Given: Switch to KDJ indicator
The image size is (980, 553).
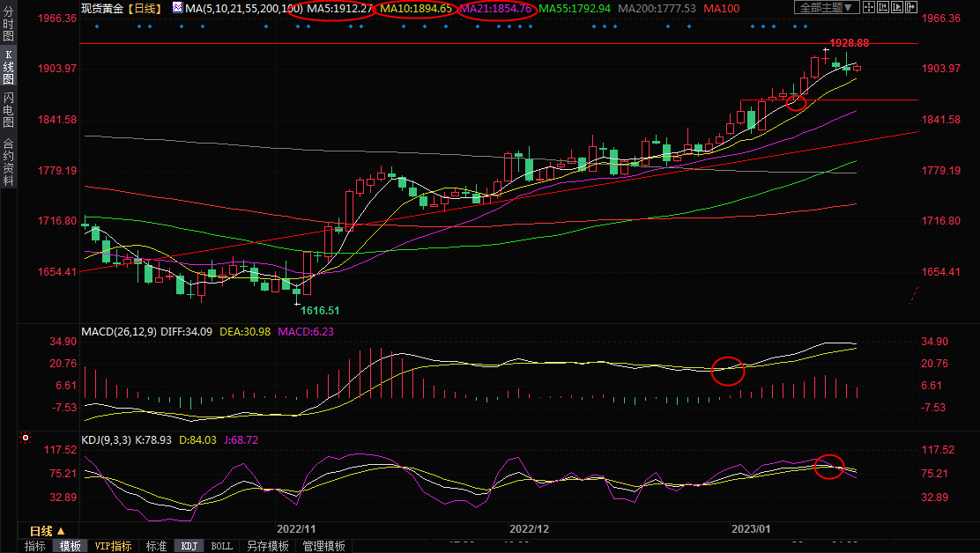Looking at the screenshot, I should 189,546.
